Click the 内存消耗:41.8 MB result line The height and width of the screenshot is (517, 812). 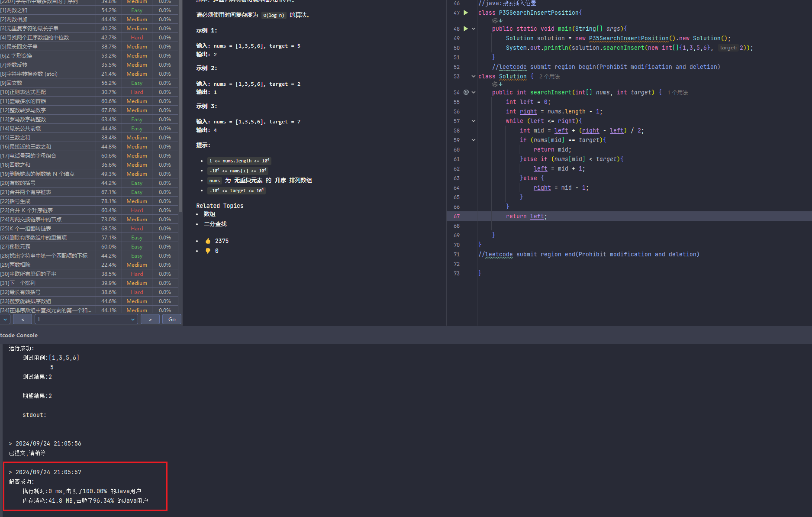point(85,501)
